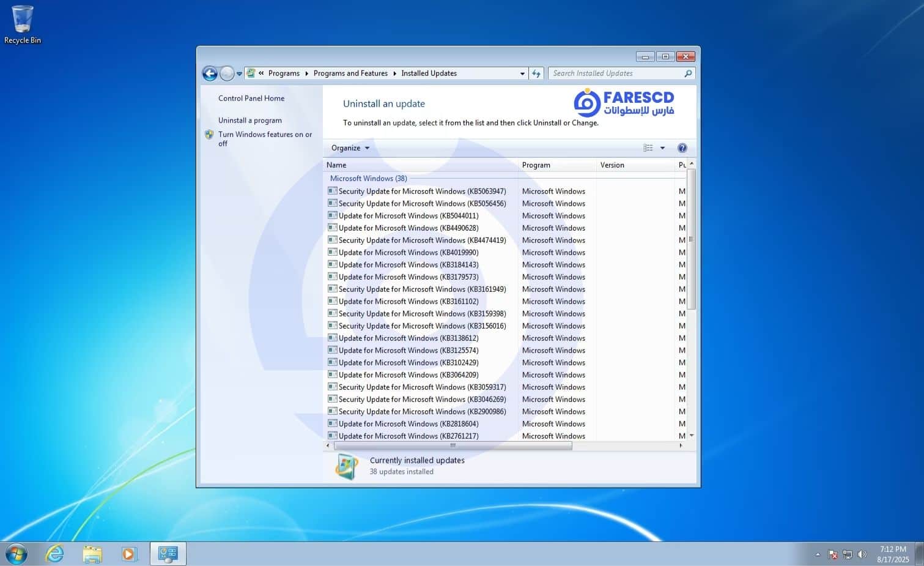Select Programs in the address breadcrumb
Image resolution: width=924 pixels, height=566 pixels.
(284, 73)
